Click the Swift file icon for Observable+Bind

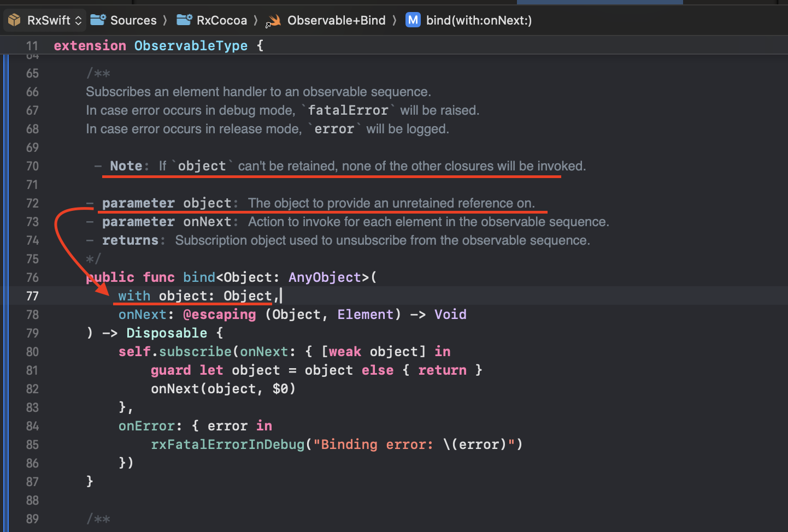click(x=273, y=21)
